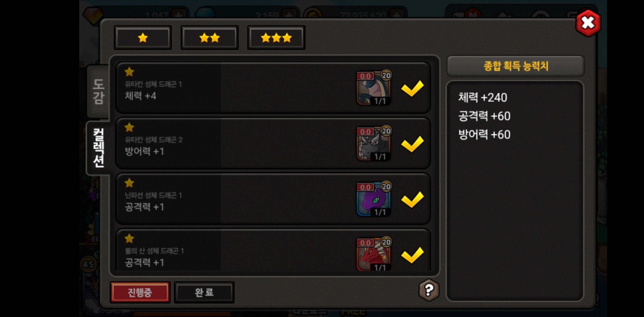This screenshot has height=317, width=644.
Task: Click checkmark for 유타칸 성체 드래곤 1
Action: [412, 88]
